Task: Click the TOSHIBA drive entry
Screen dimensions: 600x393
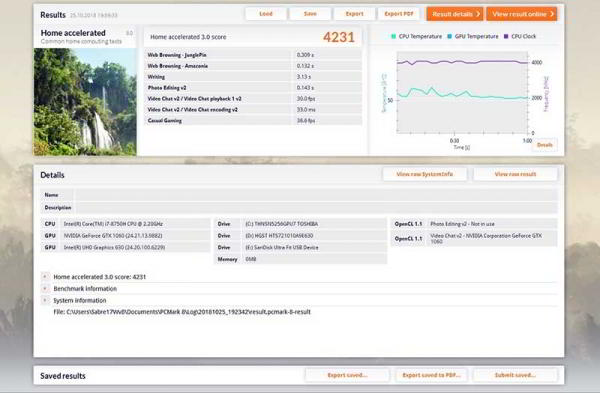Action: click(x=300, y=224)
